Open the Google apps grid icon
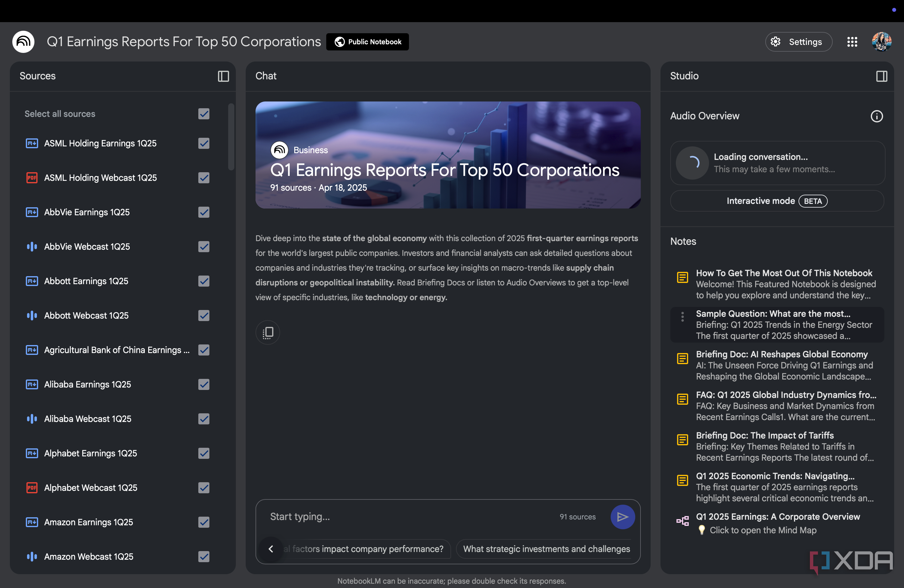 point(852,42)
